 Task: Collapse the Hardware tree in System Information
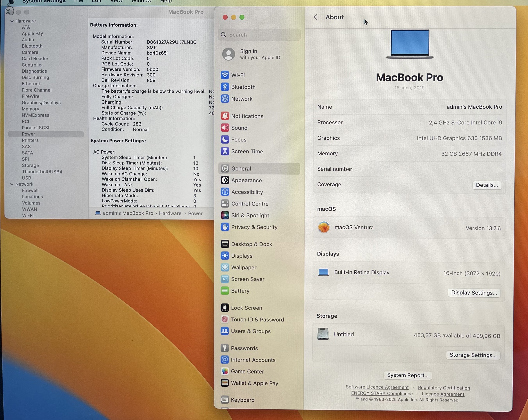click(12, 21)
